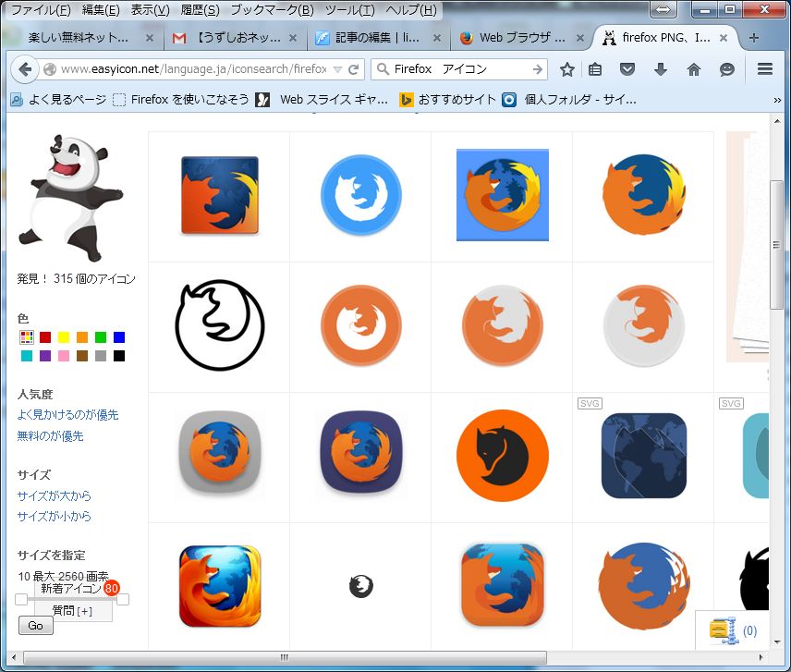
Task: Open the ヘルプ menu
Action: click(411, 10)
